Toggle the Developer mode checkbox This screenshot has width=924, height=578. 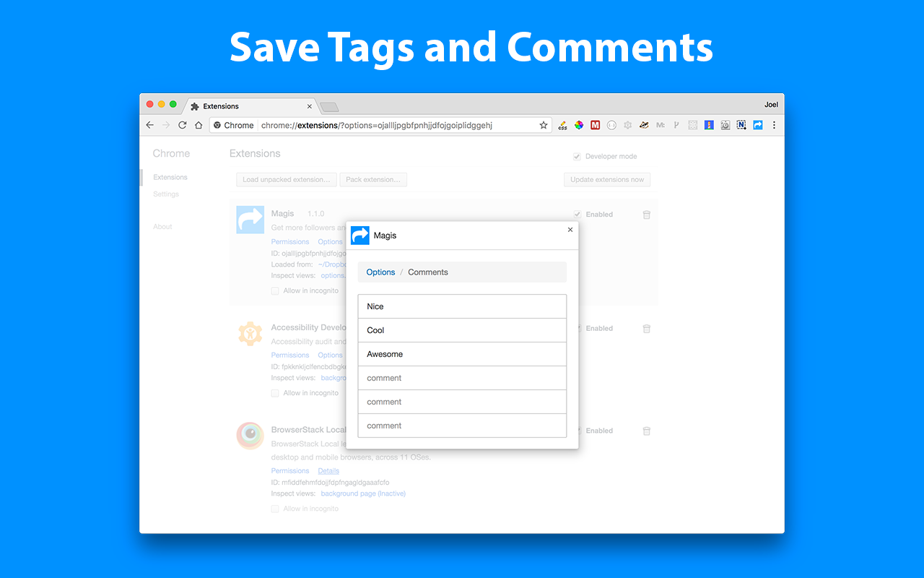(577, 157)
